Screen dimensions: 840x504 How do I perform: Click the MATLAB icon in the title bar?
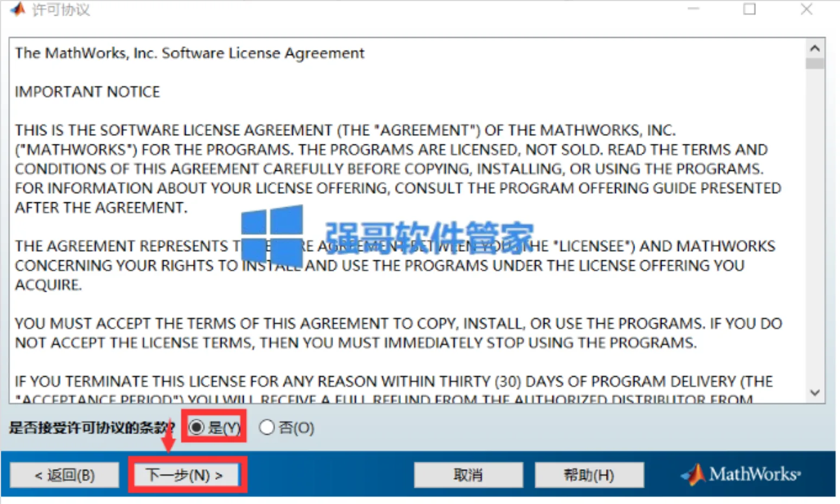(x=18, y=9)
